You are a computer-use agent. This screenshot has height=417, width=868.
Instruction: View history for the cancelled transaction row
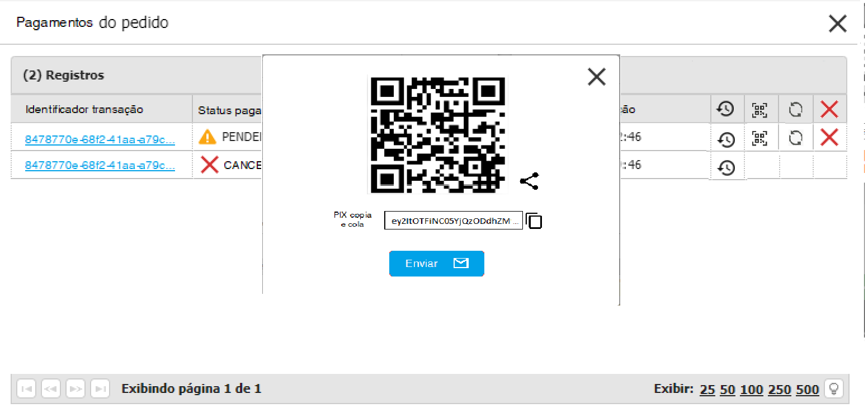pos(726,167)
